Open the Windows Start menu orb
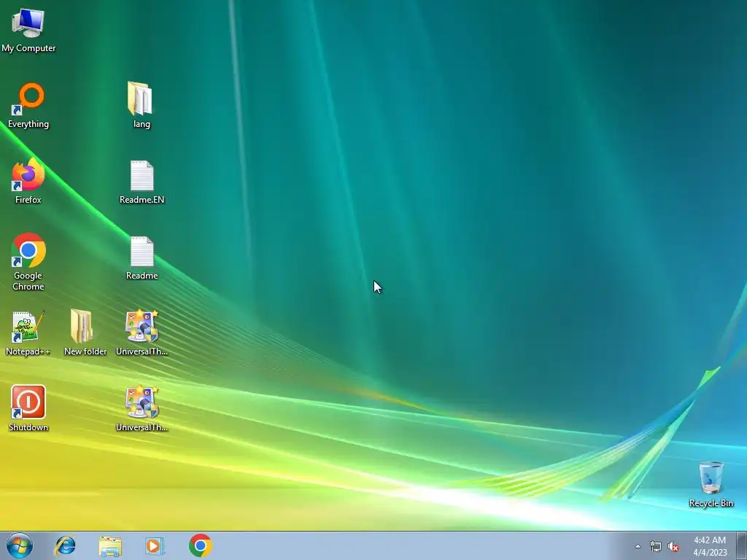 [x=20, y=545]
